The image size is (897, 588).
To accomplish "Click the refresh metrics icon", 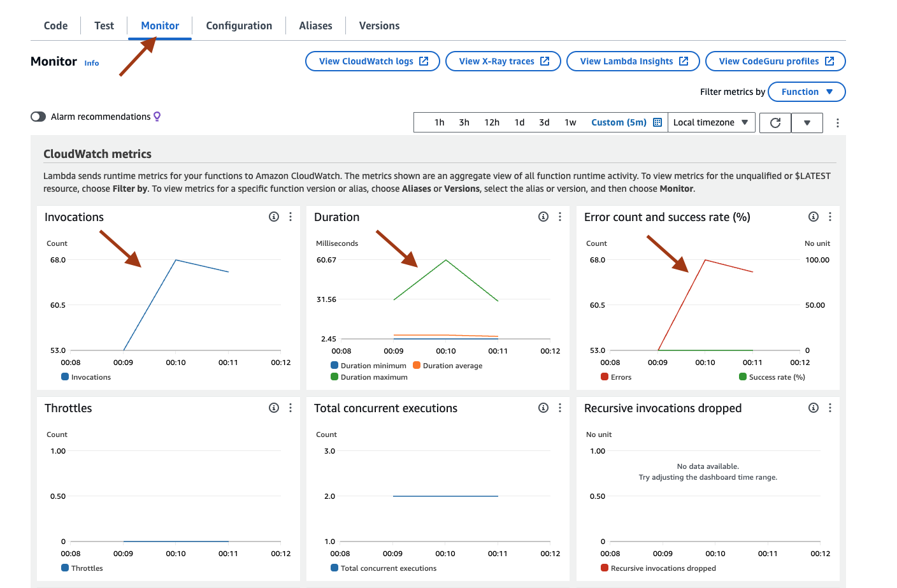I will tap(775, 122).
